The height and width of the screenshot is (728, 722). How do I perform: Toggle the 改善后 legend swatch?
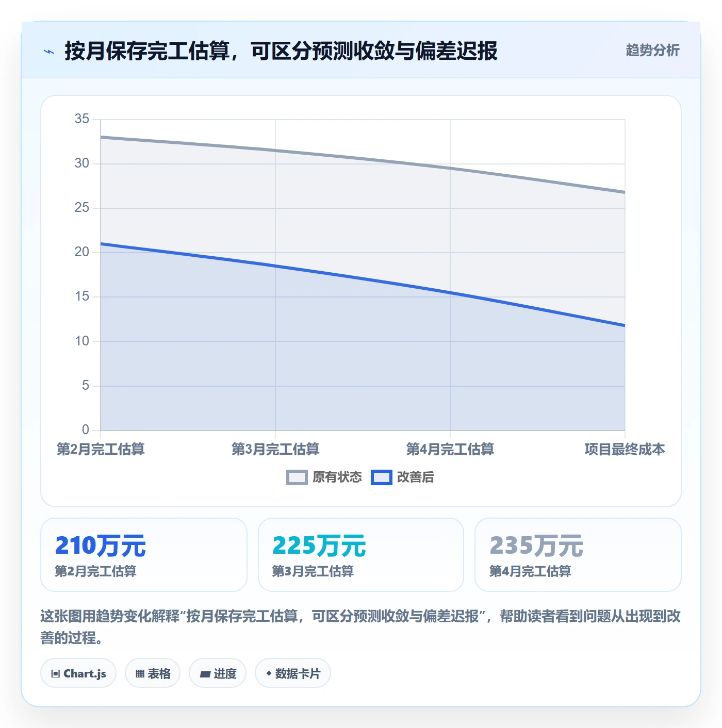pyautogui.click(x=381, y=477)
